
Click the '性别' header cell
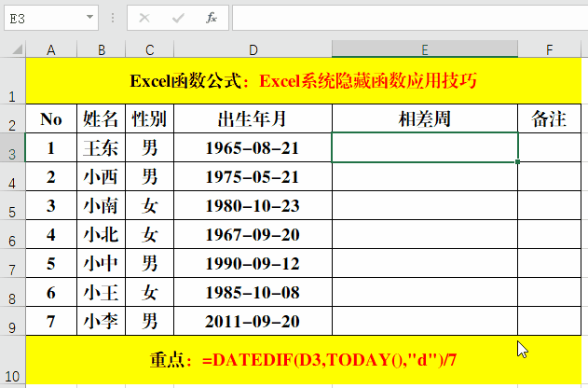tap(150, 118)
